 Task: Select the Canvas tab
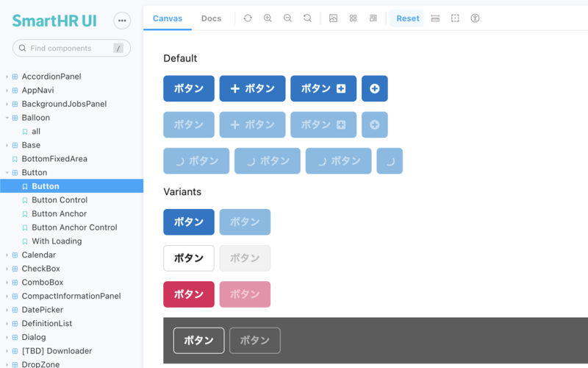point(168,18)
